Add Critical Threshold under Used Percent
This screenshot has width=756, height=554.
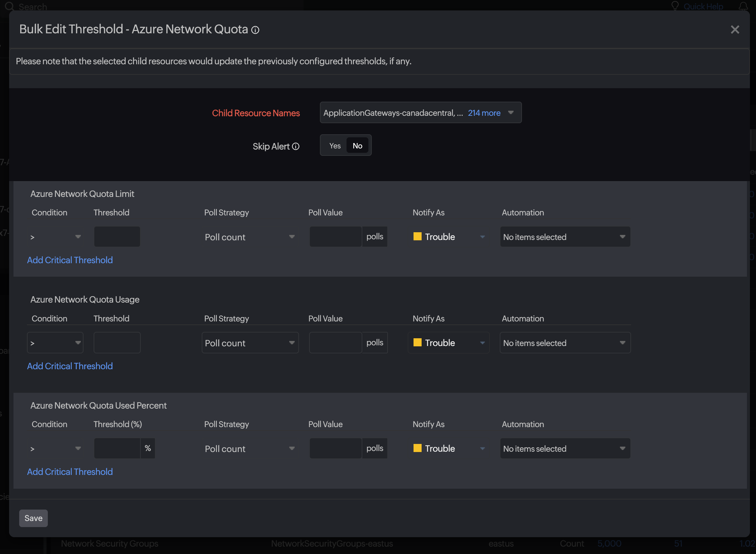[70, 472]
